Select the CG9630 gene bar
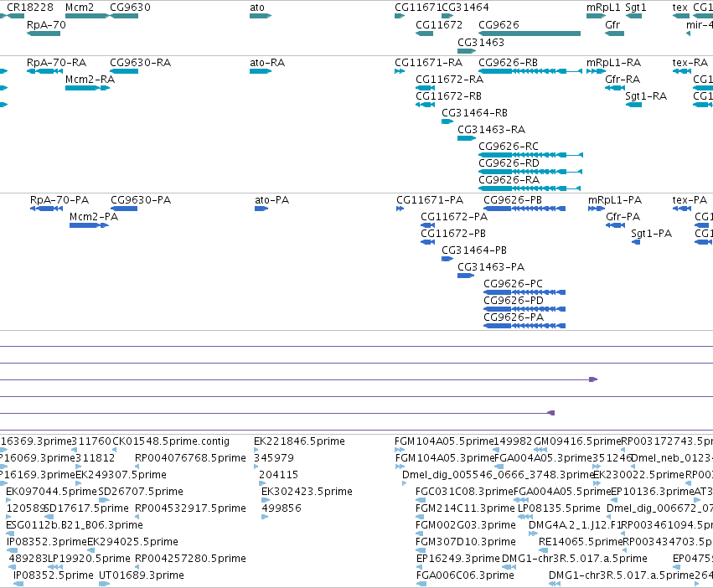713x588 pixels. coord(124,16)
